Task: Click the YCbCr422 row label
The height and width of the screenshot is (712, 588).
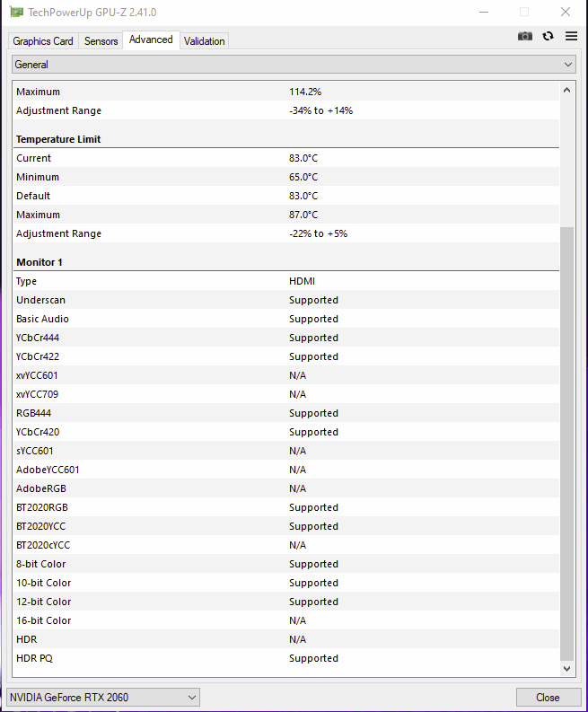Action: coord(38,356)
